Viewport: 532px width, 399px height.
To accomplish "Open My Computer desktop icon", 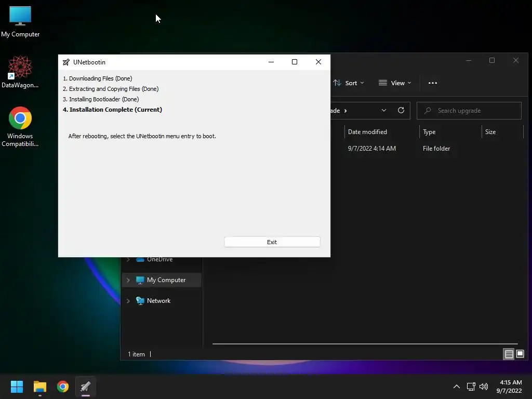I will pos(20,22).
